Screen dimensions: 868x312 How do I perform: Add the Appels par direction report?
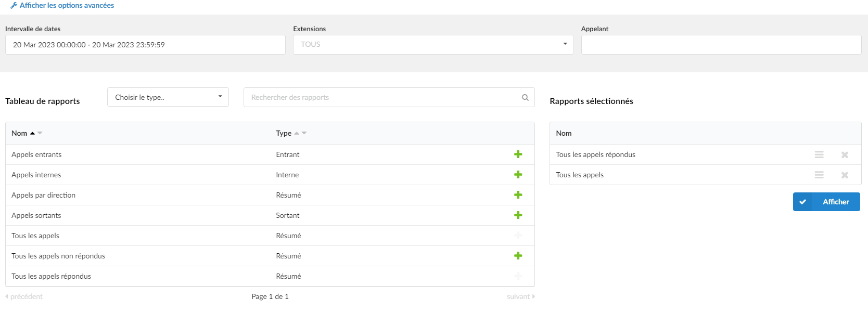tap(518, 195)
